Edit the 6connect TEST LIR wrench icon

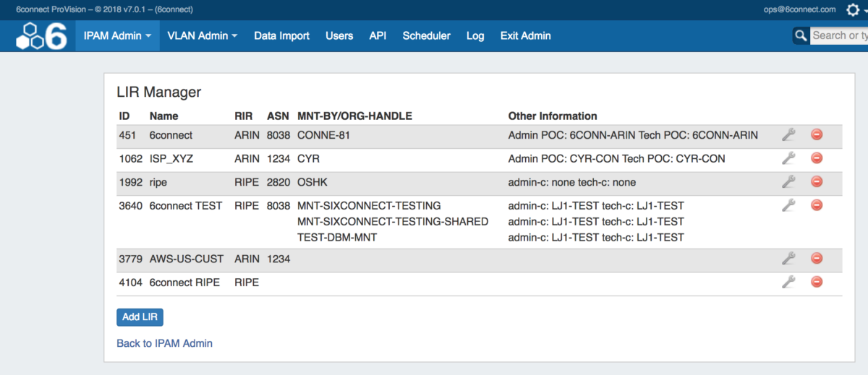(x=788, y=205)
